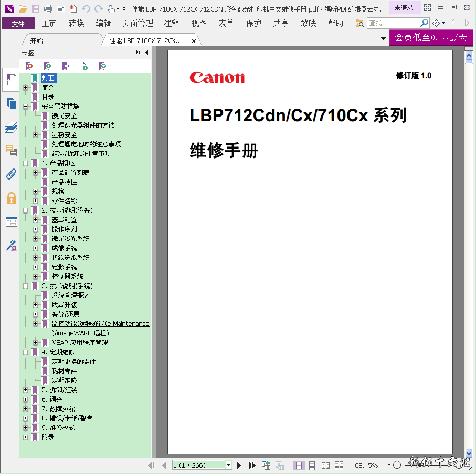Open the Security lock panel
Screen dimensions: 476x474
(x=11, y=198)
